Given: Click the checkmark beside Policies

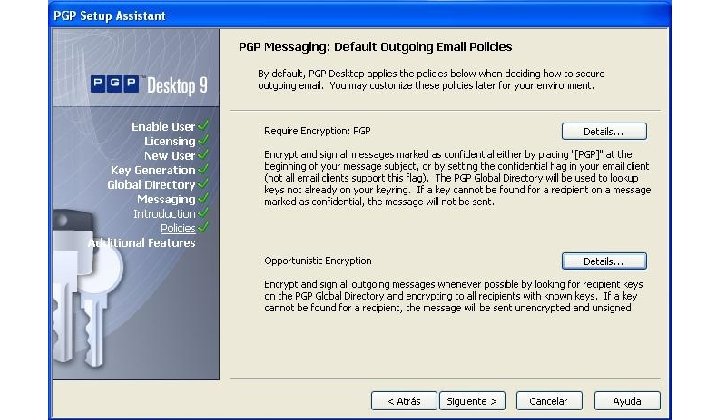Looking at the screenshot, I should [203, 227].
